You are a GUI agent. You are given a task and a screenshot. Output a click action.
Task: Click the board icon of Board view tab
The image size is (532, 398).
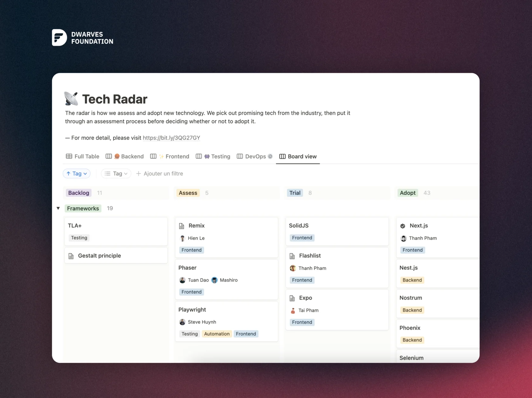coord(282,156)
